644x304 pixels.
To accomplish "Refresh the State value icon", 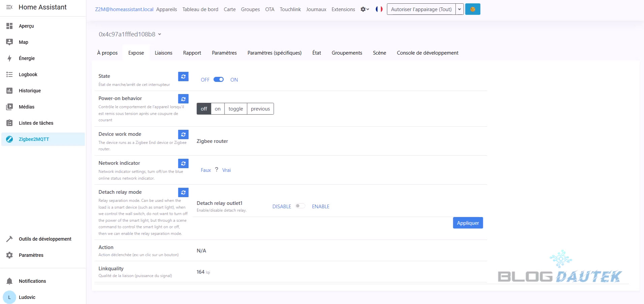I will (183, 77).
